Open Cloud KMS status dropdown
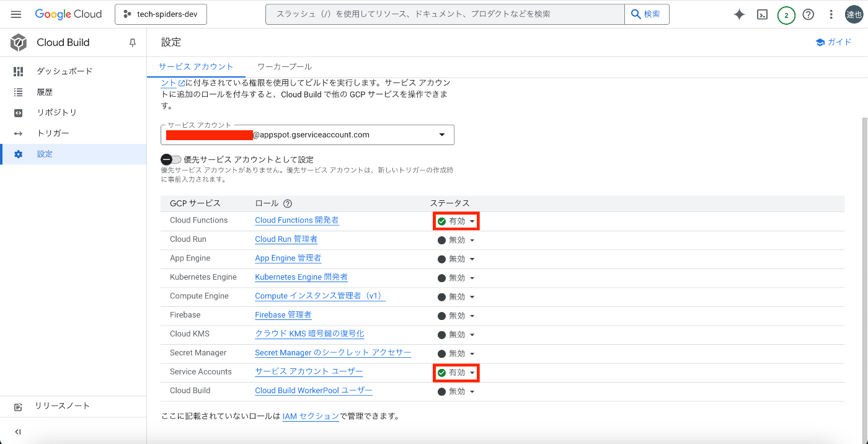Screen dimensions: 868x444 [x=456, y=335]
